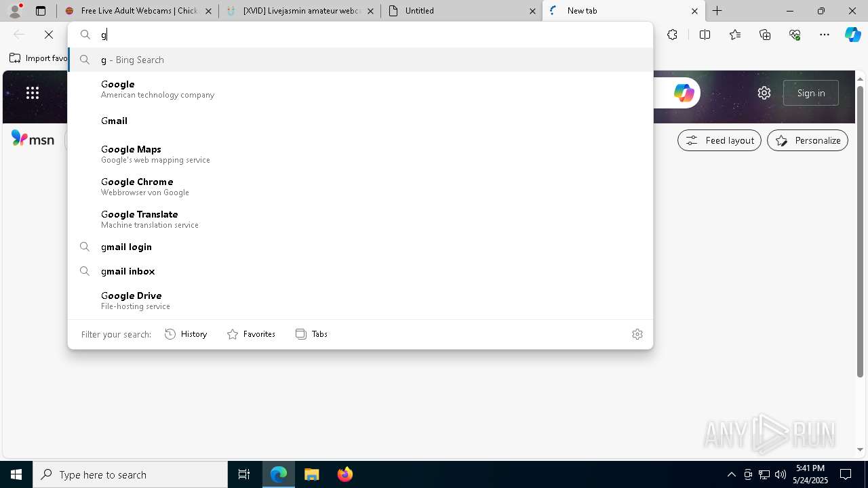The height and width of the screenshot is (488, 868).
Task: Click the taskbar search box
Action: 130,474
